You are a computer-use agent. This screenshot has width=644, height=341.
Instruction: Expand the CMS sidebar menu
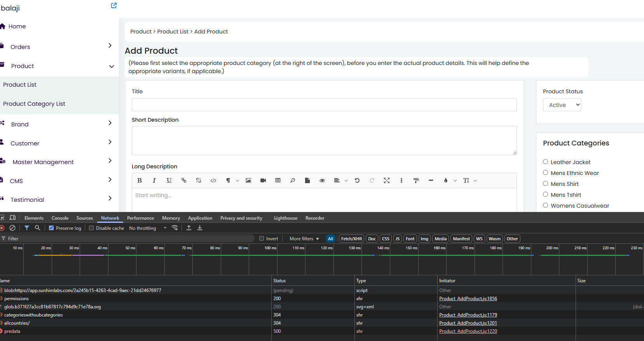(x=110, y=180)
